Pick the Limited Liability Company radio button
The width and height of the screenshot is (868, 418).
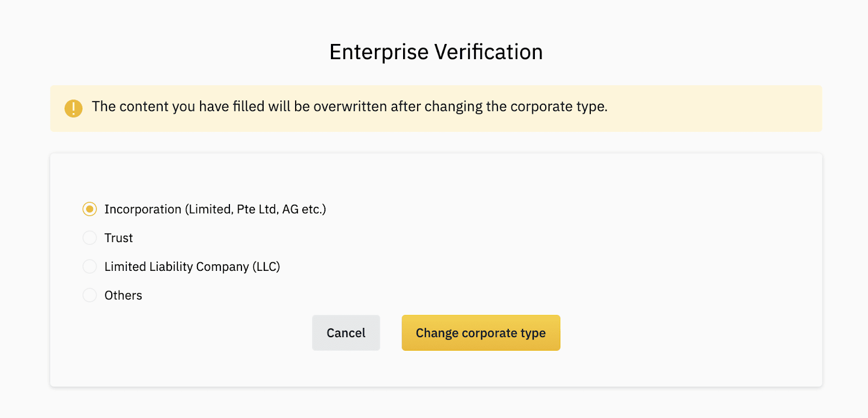pyautogui.click(x=90, y=267)
